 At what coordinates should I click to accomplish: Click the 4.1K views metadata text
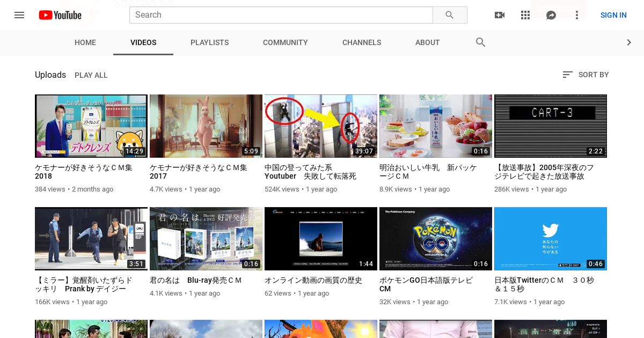[x=185, y=293]
